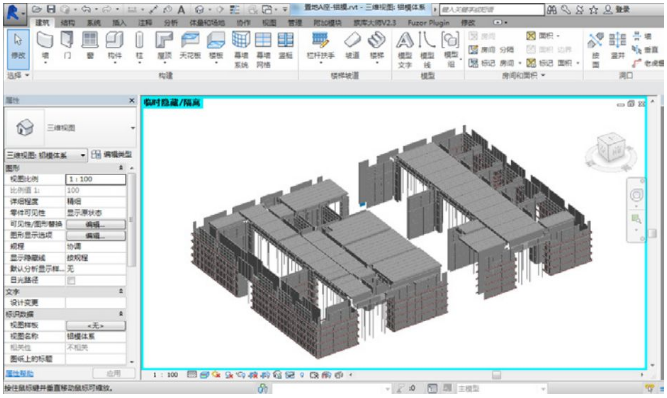
Task: Click the 视图比例 1:100 input field
Action: coord(96,179)
